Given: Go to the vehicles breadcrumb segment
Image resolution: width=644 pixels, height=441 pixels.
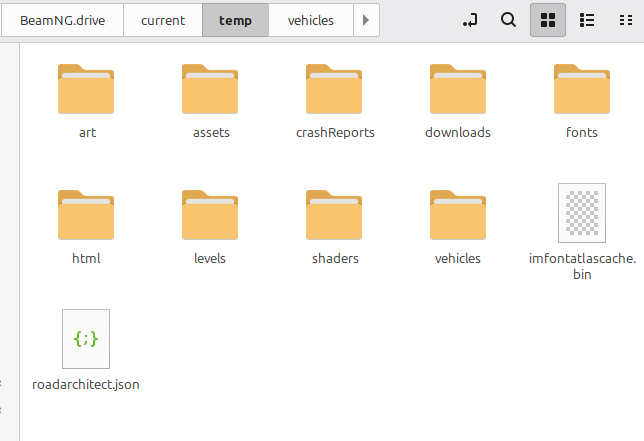Looking at the screenshot, I should (311, 20).
